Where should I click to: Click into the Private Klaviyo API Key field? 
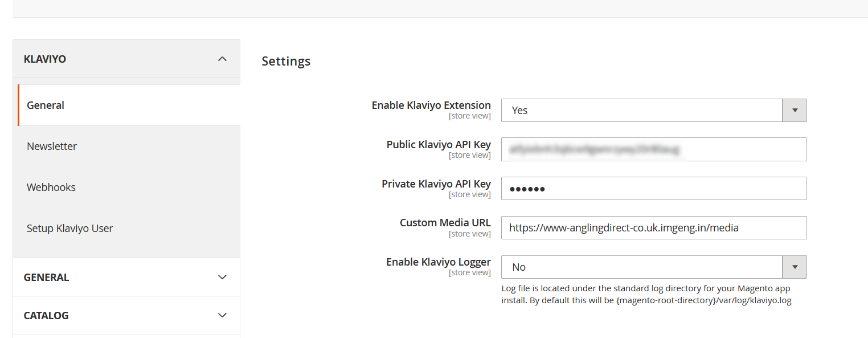(x=654, y=188)
